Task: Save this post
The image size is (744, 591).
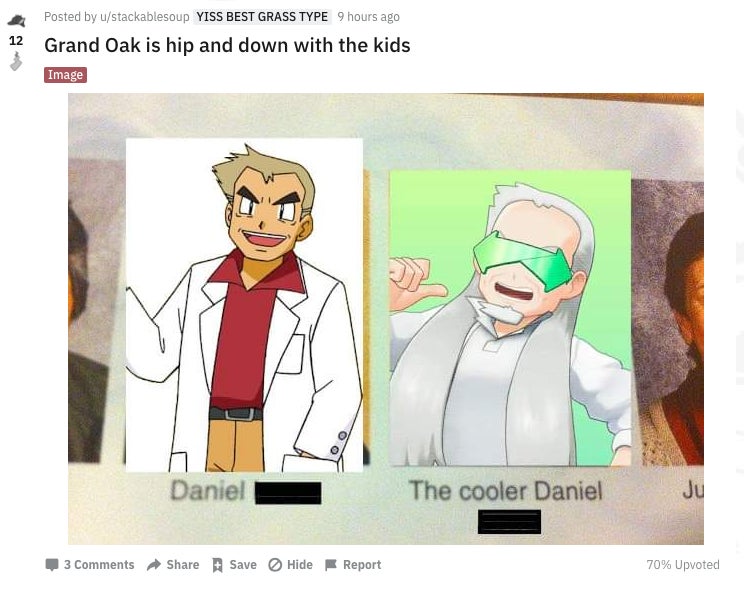Action: pos(234,564)
